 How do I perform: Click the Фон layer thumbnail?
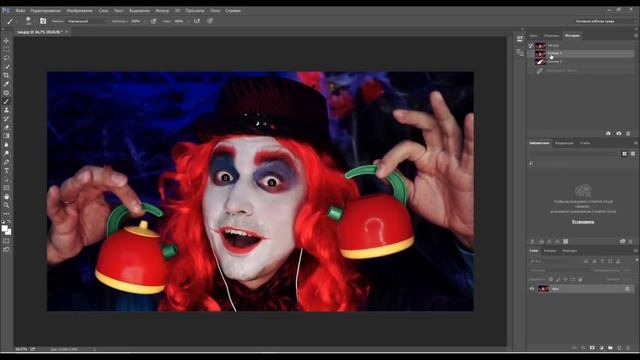pos(543,289)
